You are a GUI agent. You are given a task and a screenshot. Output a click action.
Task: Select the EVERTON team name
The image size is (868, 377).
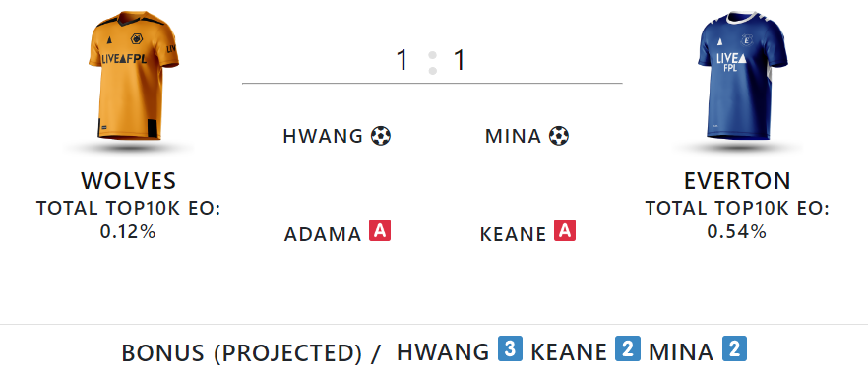click(737, 181)
